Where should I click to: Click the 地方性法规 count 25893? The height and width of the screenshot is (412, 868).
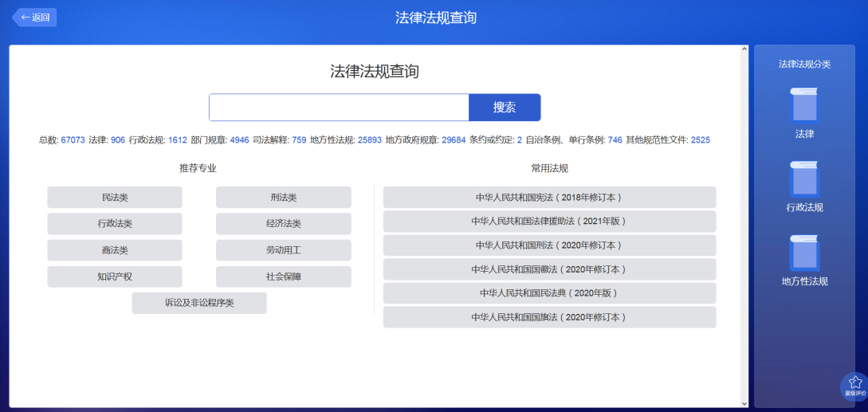[370, 140]
